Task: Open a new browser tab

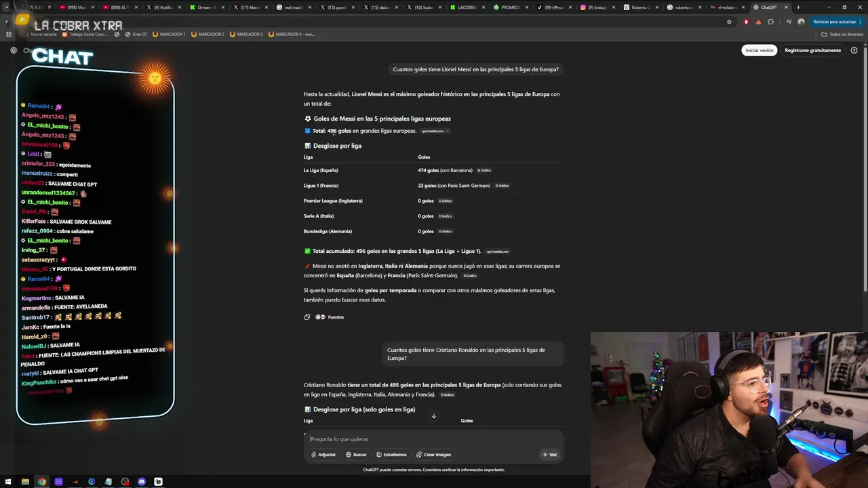Action: [798, 7]
